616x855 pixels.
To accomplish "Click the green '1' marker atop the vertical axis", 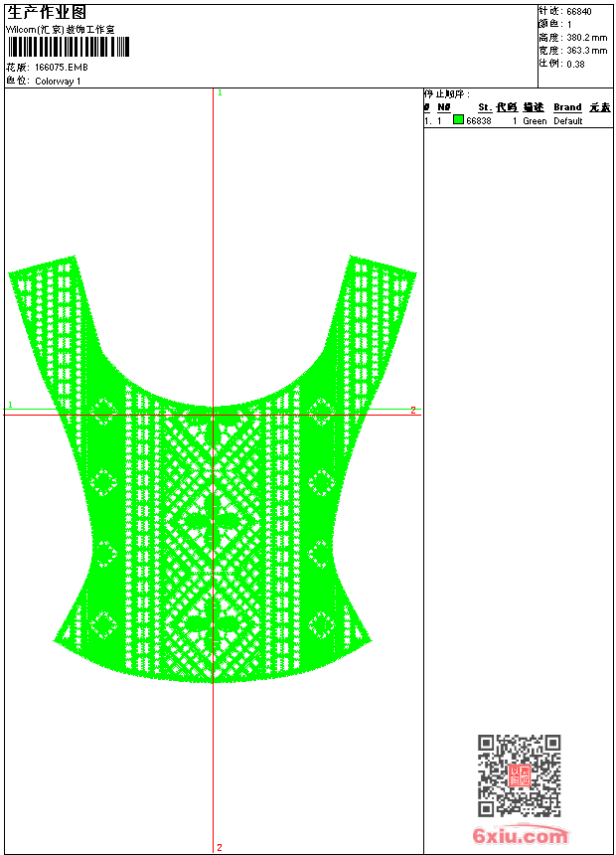I will tap(220, 93).
